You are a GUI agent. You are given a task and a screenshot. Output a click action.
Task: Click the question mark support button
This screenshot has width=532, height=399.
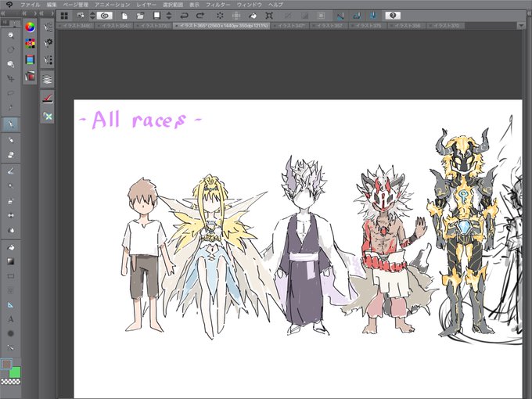tap(393, 16)
